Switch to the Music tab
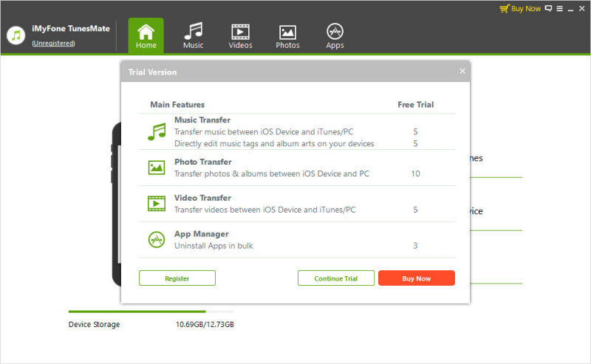The width and height of the screenshot is (591, 364). (x=194, y=35)
